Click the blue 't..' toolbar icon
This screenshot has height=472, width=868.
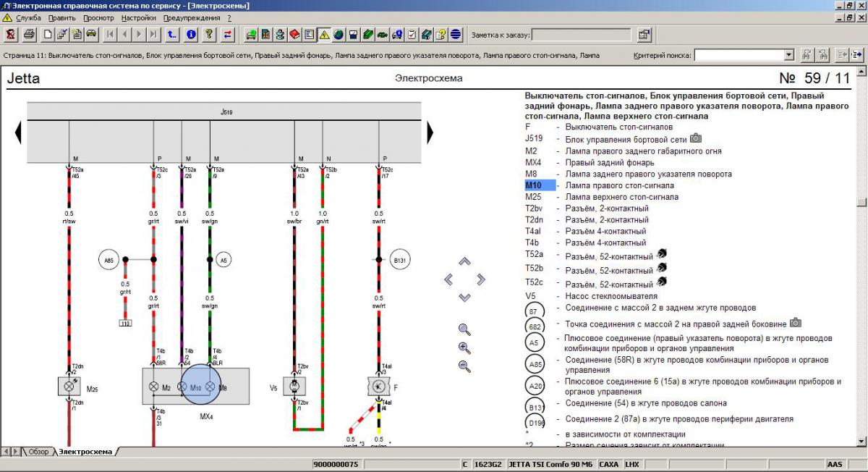point(172,34)
